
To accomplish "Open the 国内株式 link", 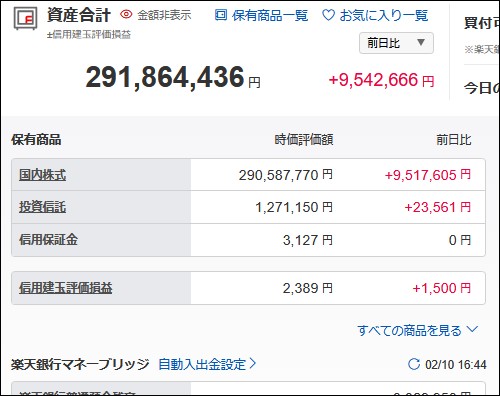I will click(x=42, y=175).
